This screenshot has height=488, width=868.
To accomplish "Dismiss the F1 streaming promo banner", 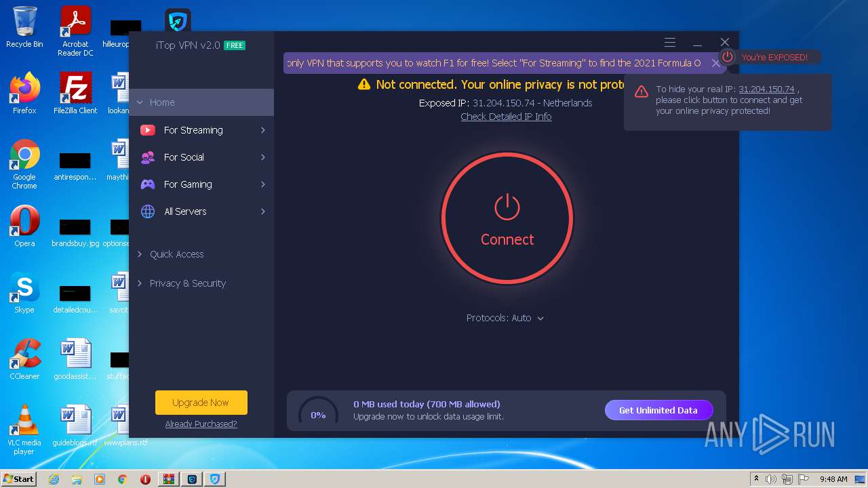I will click(x=715, y=63).
